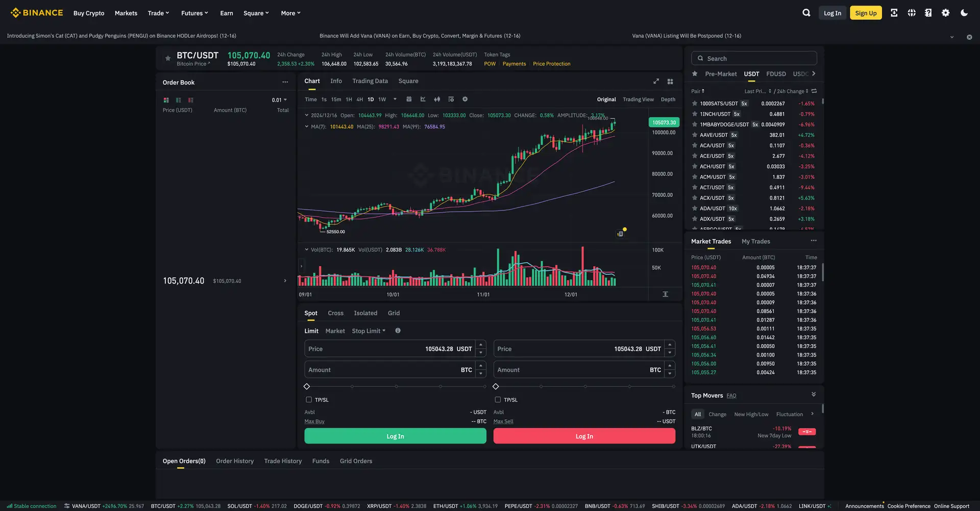This screenshot has width=980, height=511.
Task: Click sell amount slider handle
Action: 496,387
